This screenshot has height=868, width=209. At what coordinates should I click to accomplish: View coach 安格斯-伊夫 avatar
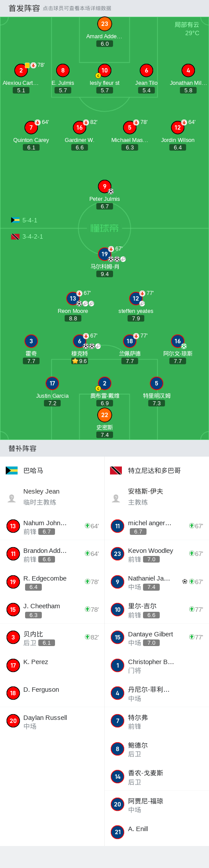tap(116, 498)
